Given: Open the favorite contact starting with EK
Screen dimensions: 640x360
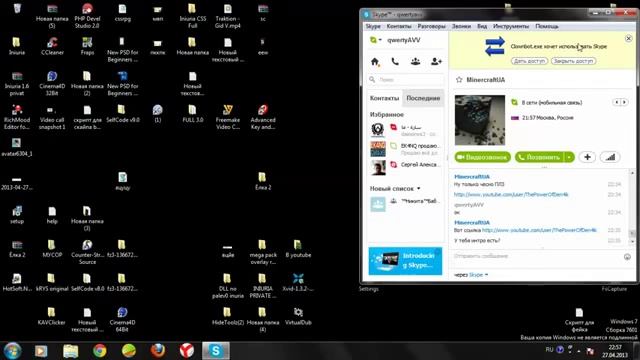Looking at the screenshot, I should point(405,149).
